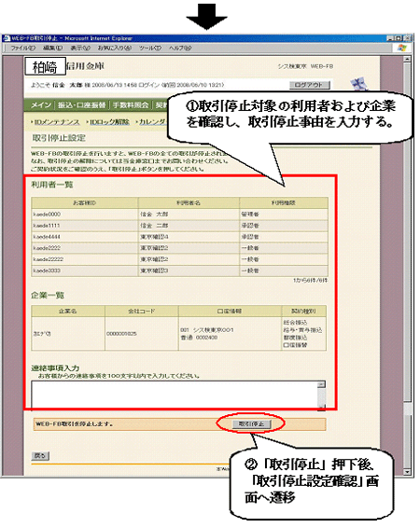Open the ツール(T) menu
The image size is (420, 527).
coord(150,49)
